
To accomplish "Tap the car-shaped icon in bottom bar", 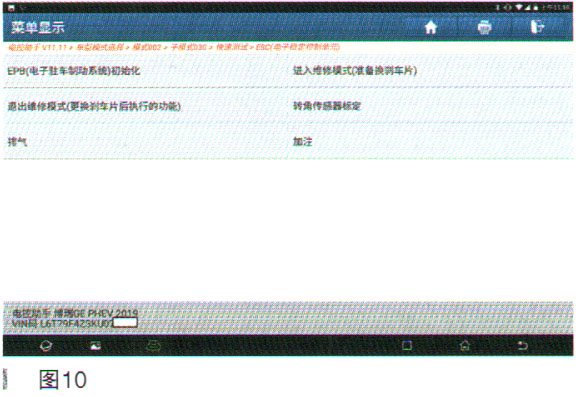I will (x=153, y=346).
